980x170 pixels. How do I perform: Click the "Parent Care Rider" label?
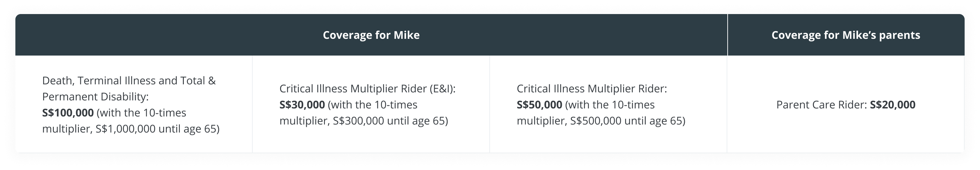click(x=821, y=105)
